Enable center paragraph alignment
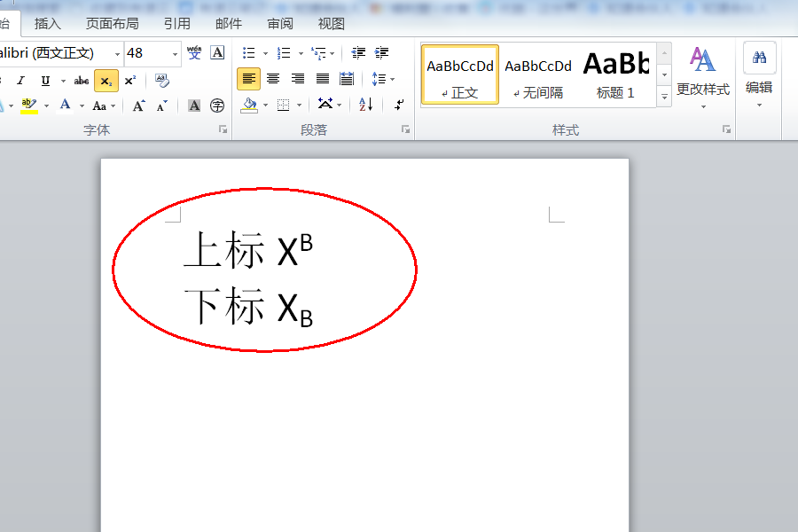798x532 pixels. [274, 79]
